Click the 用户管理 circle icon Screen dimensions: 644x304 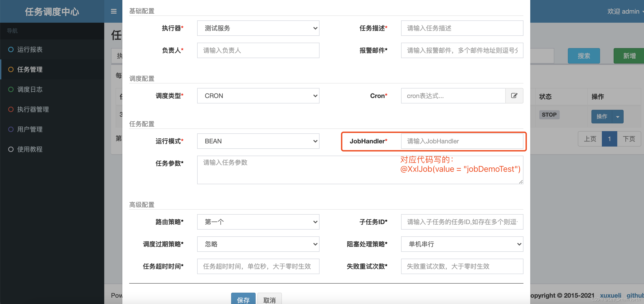click(11, 129)
